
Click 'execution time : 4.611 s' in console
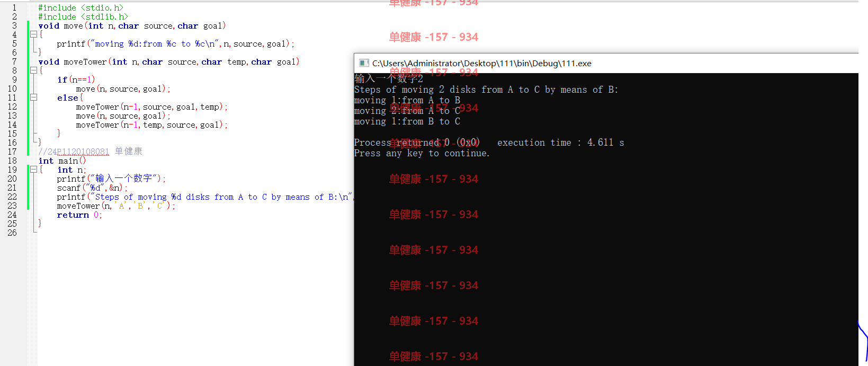[x=561, y=143]
